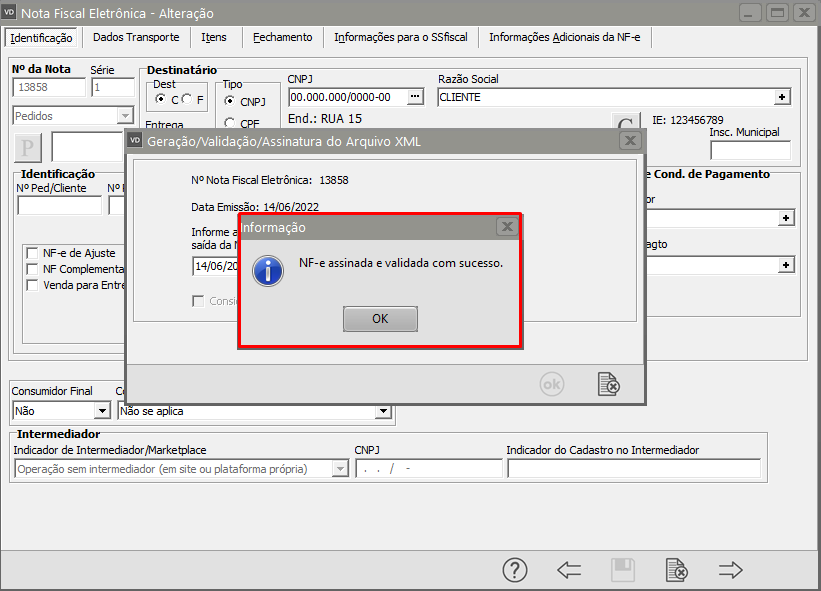Open Informações para o SSfiscal tab
Image resolution: width=821 pixels, height=591 pixels.
[401, 37]
